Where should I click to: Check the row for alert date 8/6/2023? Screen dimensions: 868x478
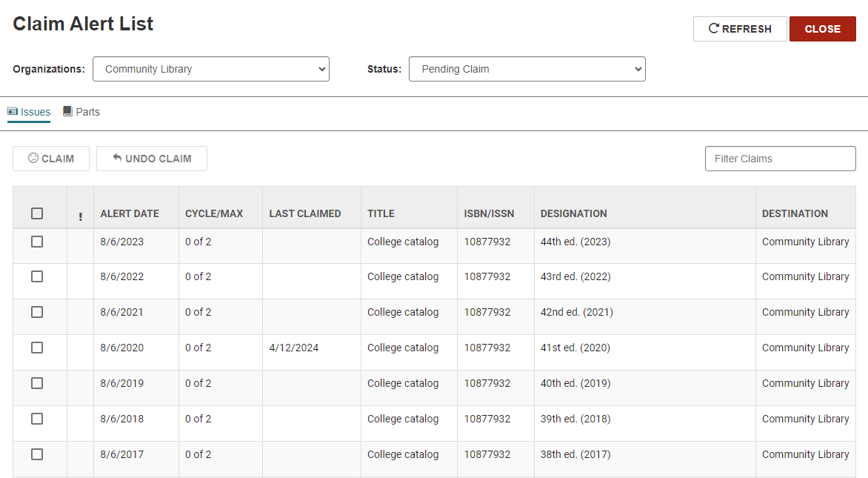tap(37, 241)
